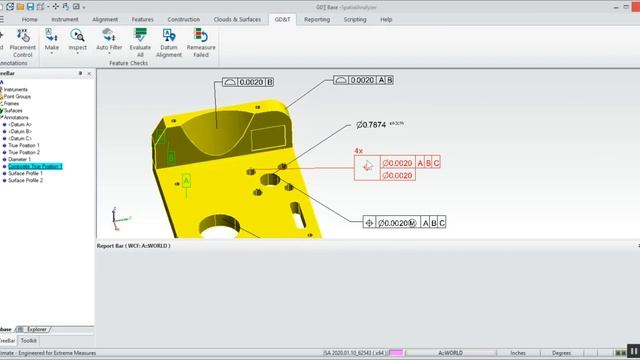Click the Surfaces tree icon

coord(2,110)
